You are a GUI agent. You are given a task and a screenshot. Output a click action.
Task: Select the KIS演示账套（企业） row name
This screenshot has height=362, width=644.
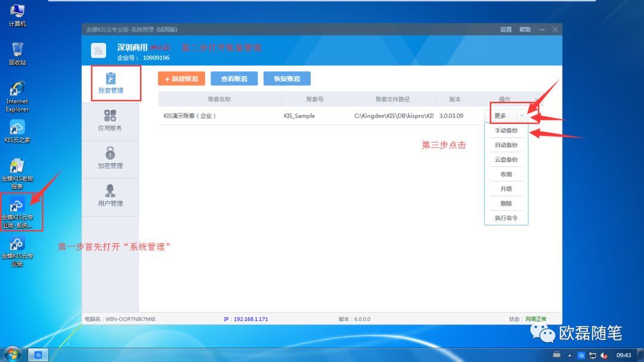tap(190, 116)
